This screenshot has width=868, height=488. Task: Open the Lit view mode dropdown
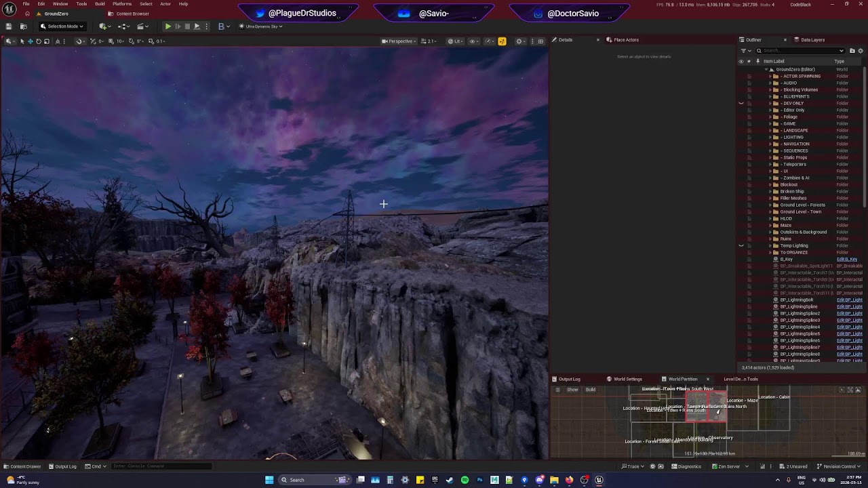click(x=455, y=41)
